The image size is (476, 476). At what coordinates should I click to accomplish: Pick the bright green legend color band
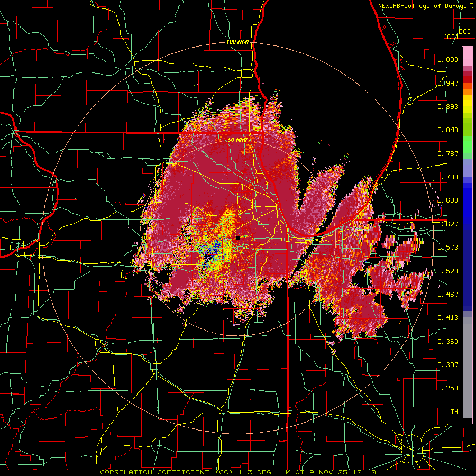click(467, 144)
